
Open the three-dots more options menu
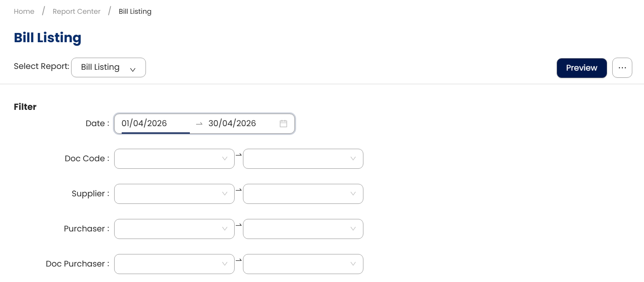coord(622,68)
